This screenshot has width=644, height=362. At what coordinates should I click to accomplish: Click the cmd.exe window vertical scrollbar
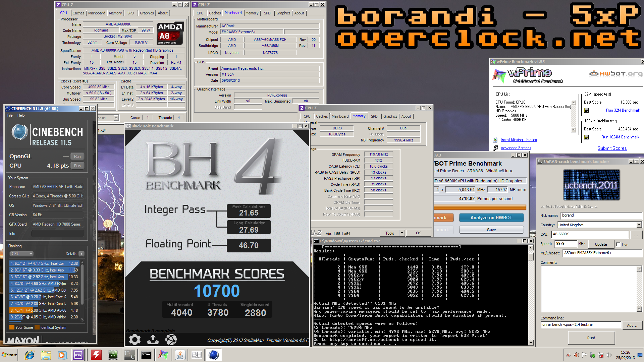(x=531, y=295)
